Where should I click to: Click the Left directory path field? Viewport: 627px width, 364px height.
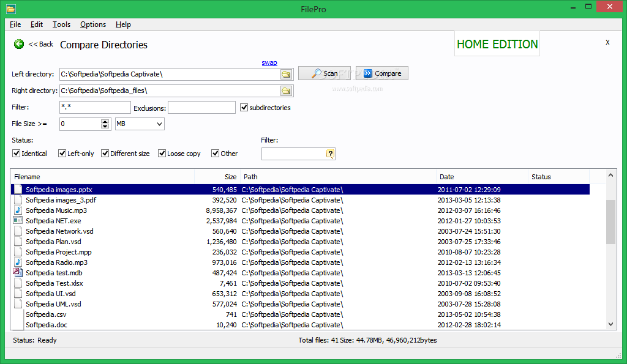tap(170, 74)
